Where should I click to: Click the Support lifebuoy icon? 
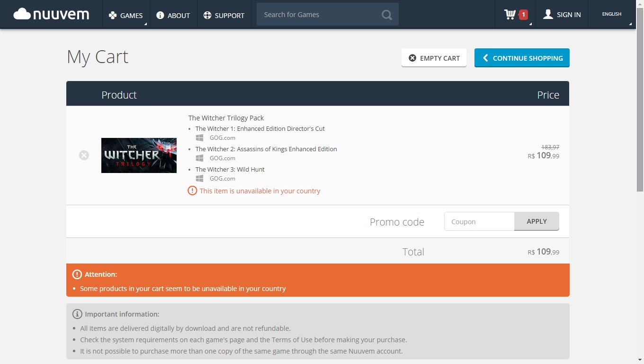tap(207, 15)
